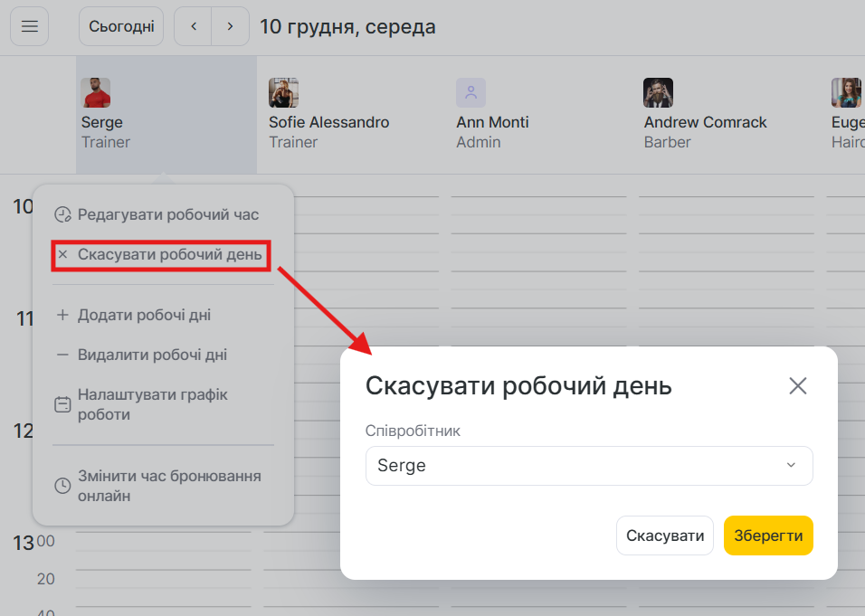Click clock icon beside Змінити час бронювання
Image resolution: width=865 pixels, height=616 pixels.
pyautogui.click(x=62, y=486)
